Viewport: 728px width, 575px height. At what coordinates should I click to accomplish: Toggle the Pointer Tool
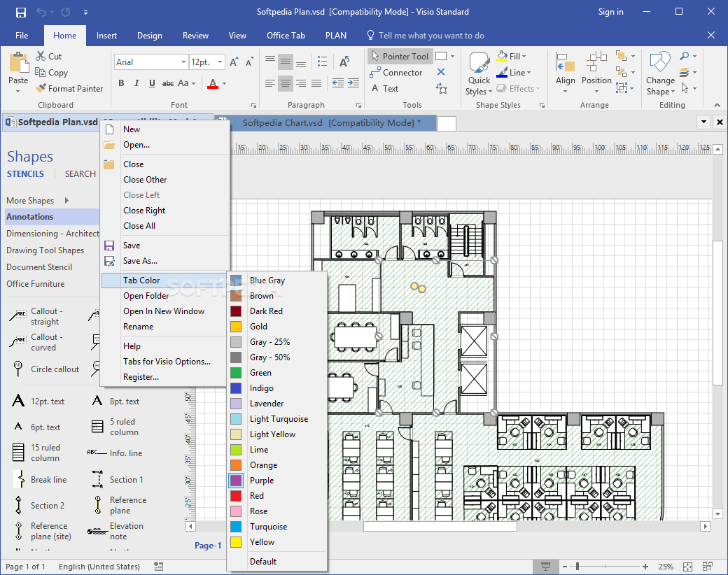[400, 56]
